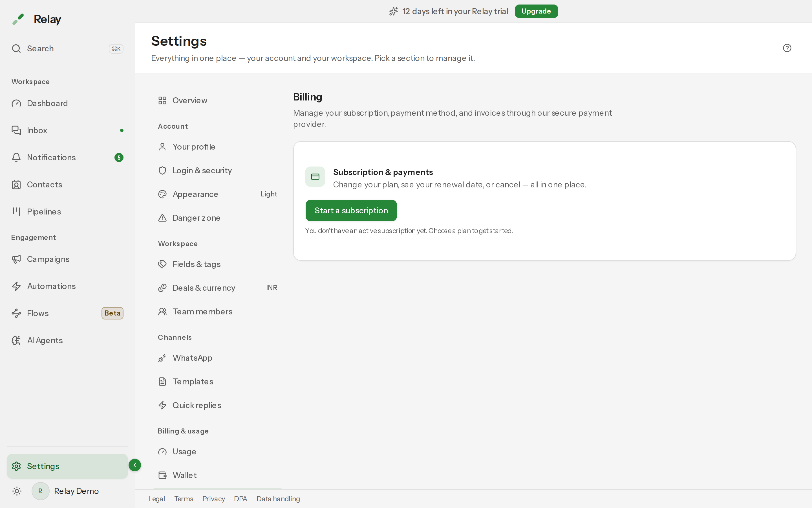Image resolution: width=812 pixels, height=508 pixels.
Task: Open Dashboard gauge icon in sidebar
Action: tap(16, 104)
